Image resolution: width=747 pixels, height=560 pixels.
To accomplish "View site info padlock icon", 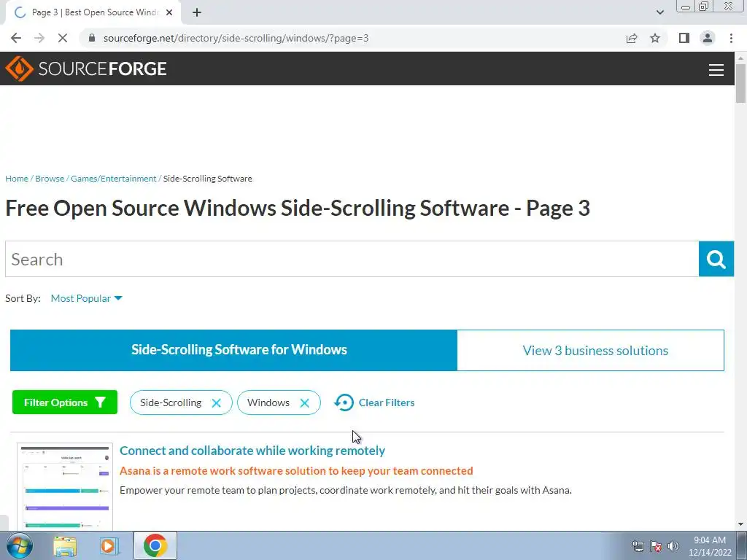I will (92, 38).
